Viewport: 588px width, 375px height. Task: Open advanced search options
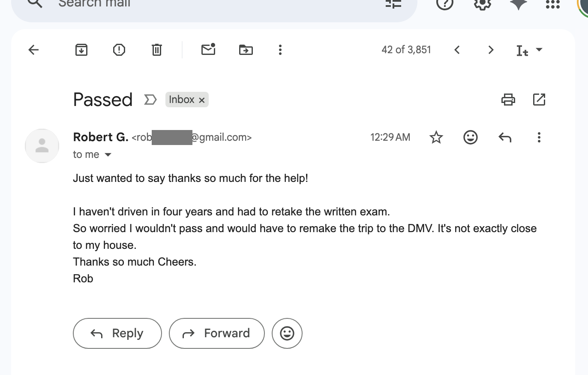click(x=393, y=3)
